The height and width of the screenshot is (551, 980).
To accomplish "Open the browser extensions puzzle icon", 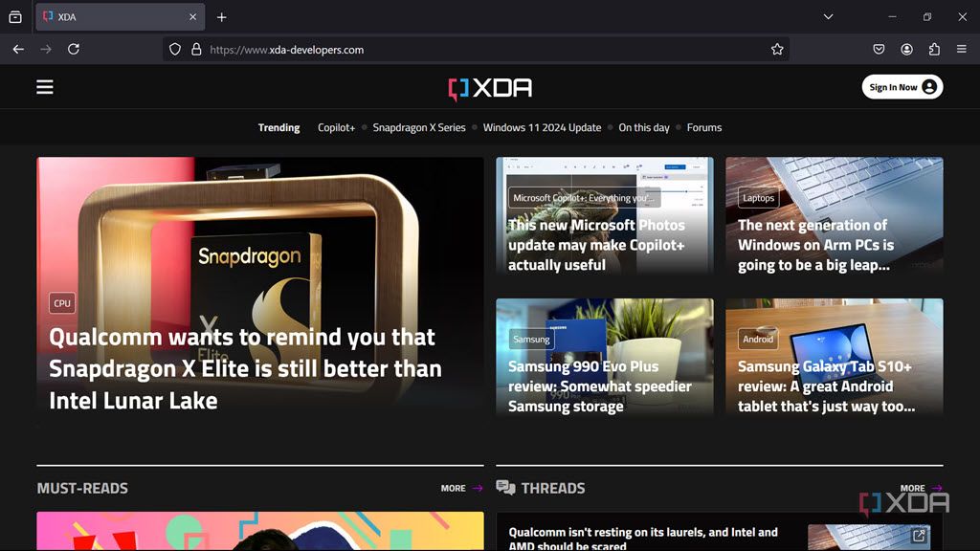I will coord(934,50).
